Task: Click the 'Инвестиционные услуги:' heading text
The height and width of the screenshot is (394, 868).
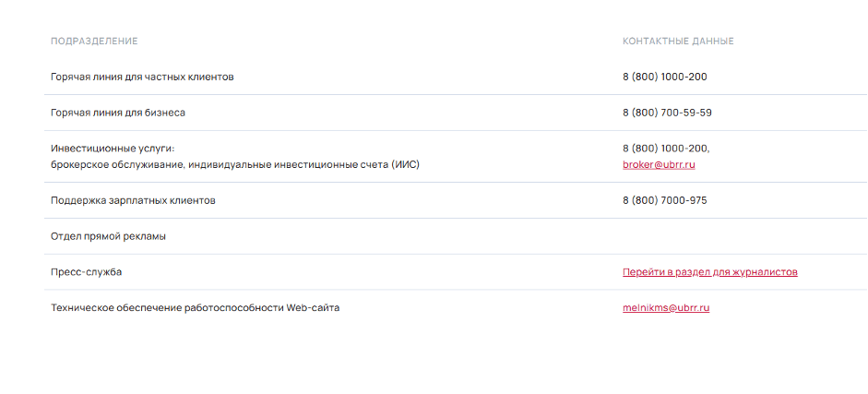Action: 113,148
